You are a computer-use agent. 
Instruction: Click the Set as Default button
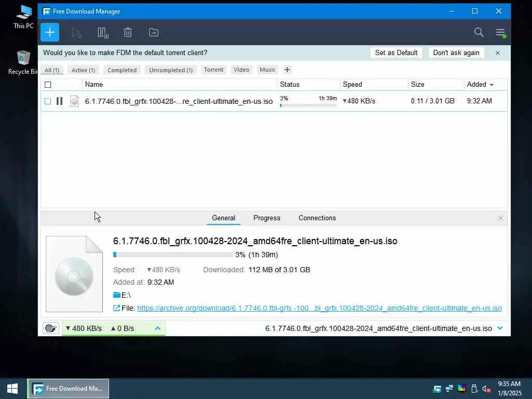[396, 52]
